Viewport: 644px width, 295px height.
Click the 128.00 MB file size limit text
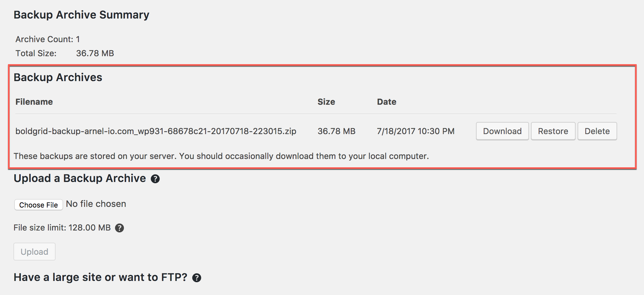point(89,228)
